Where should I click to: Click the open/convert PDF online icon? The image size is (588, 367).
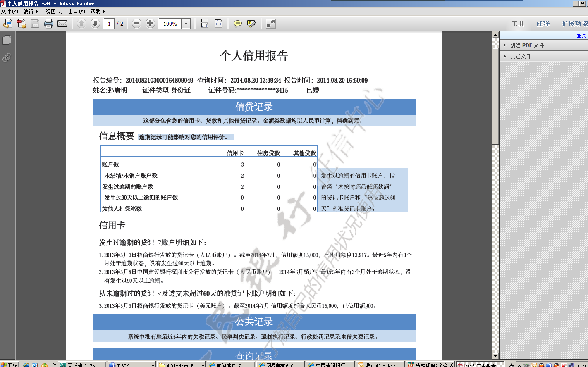(x=8, y=24)
